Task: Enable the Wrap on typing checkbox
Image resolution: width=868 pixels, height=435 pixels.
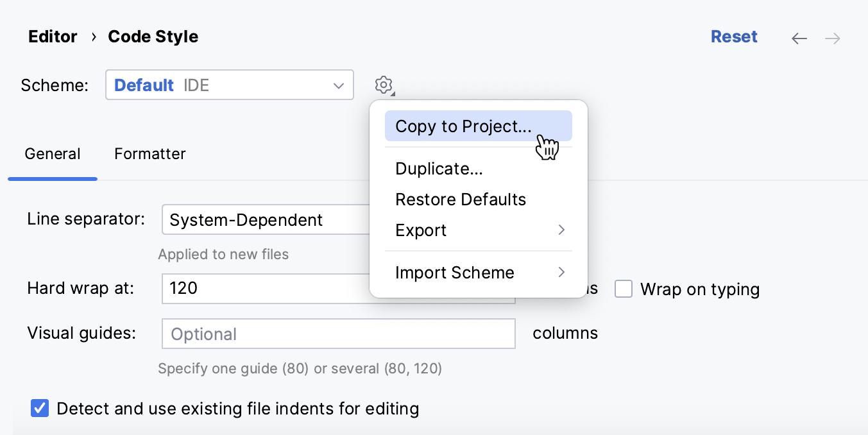Action: pos(623,289)
